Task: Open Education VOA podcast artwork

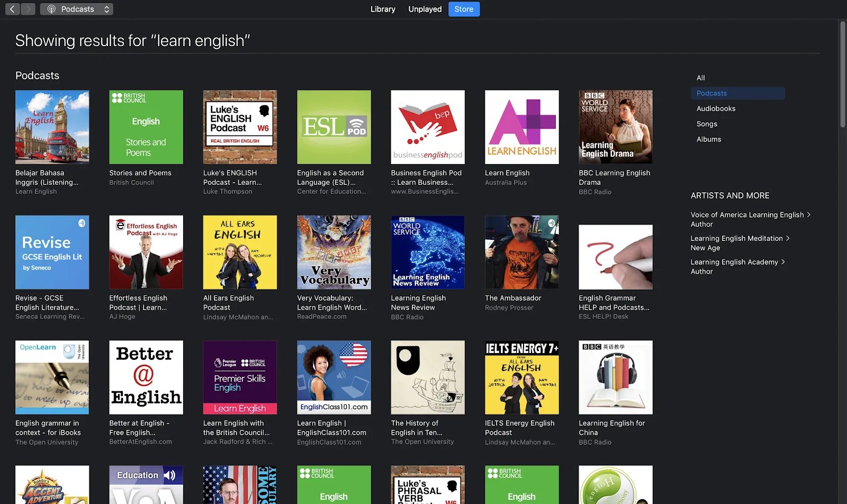Action: [x=146, y=484]
